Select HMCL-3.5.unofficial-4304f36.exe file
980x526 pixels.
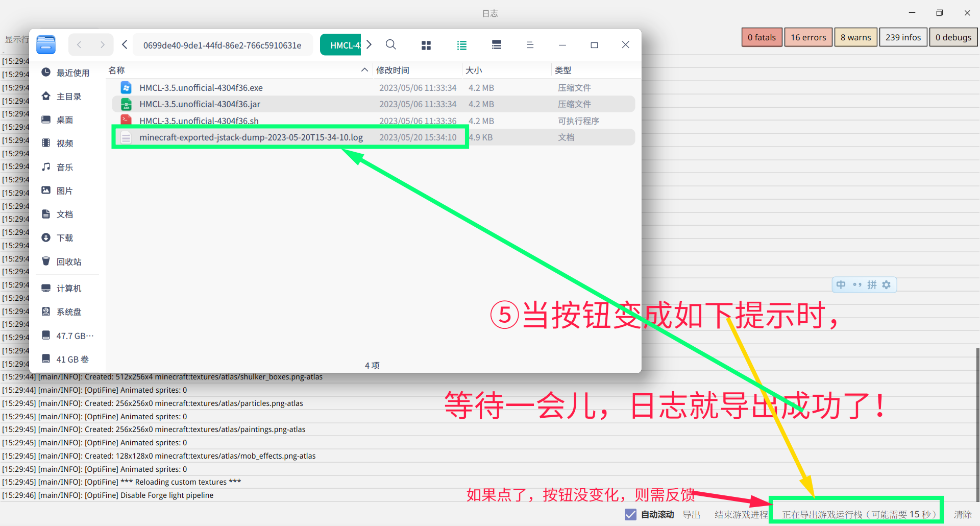tap(373, 88)
